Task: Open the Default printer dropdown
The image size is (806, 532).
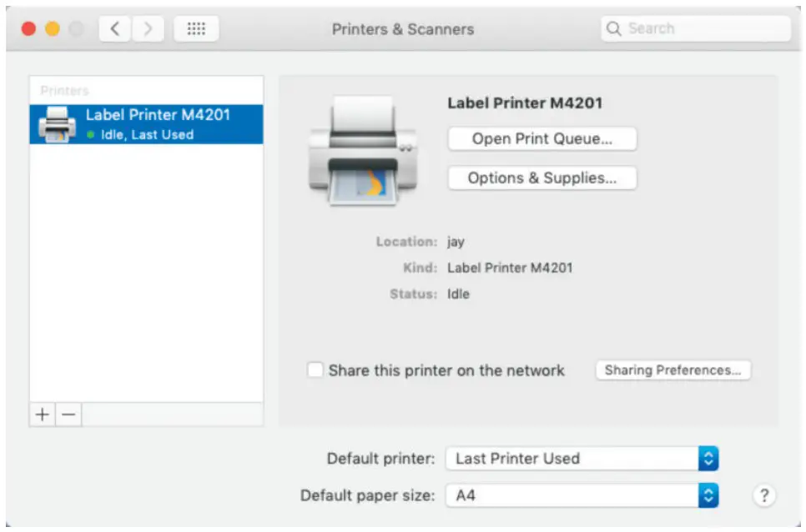Action: (582, 459)
